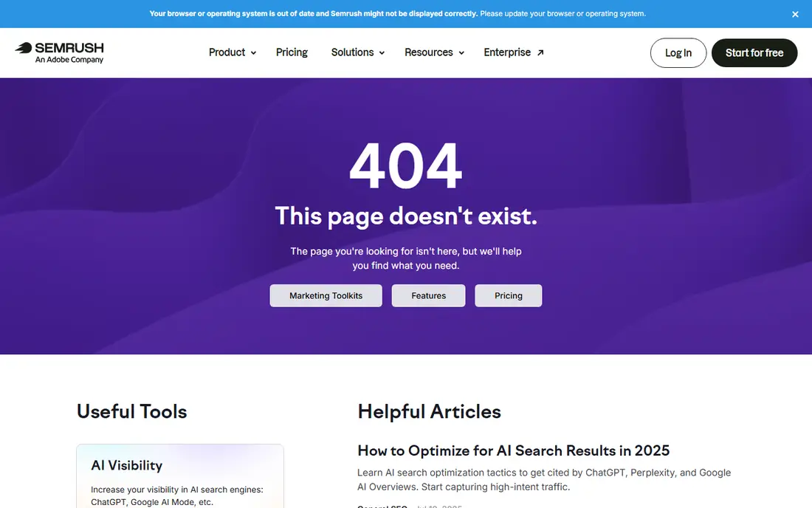Open the Solutions menu label
Screen dimensions: 812x508
352,52
